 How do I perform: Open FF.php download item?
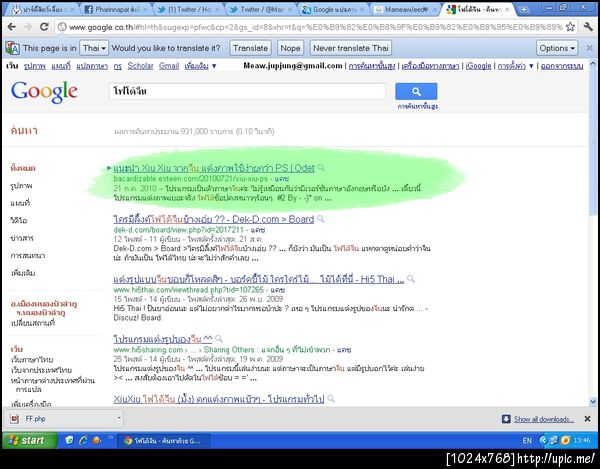coord(61,419)
